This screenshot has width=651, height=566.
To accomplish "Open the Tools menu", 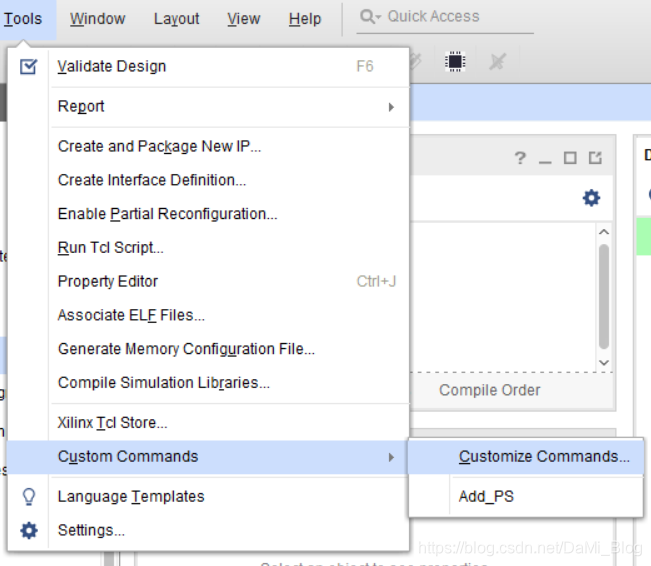I will pos(23,19).
